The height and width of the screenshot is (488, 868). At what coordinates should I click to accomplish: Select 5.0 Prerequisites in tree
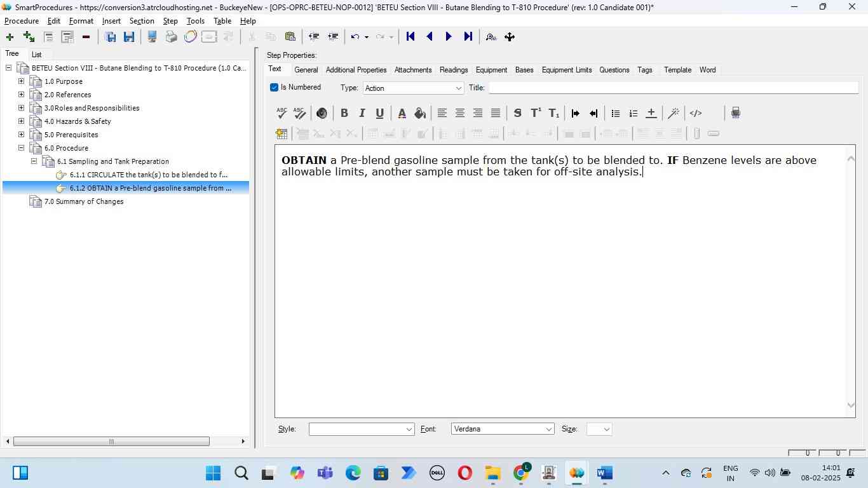pos(71,135)
